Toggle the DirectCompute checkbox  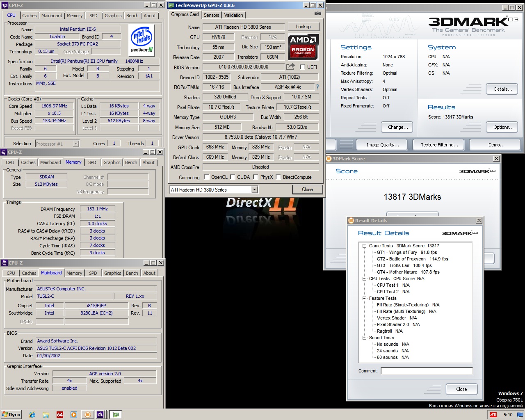coord(278,177)
